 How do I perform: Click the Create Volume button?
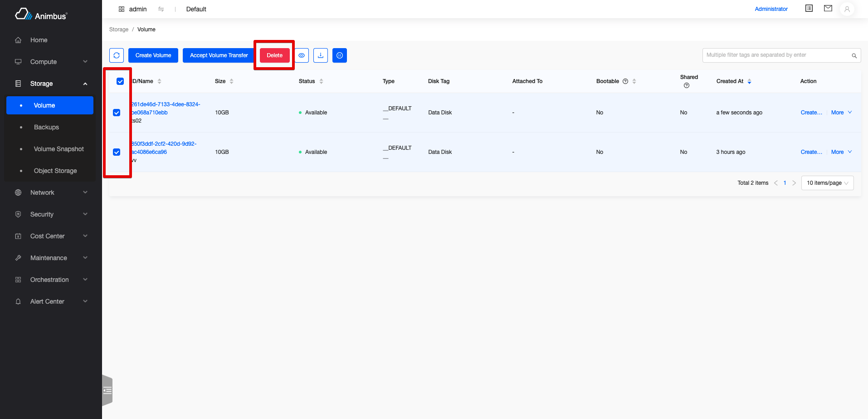coord(153,55)
